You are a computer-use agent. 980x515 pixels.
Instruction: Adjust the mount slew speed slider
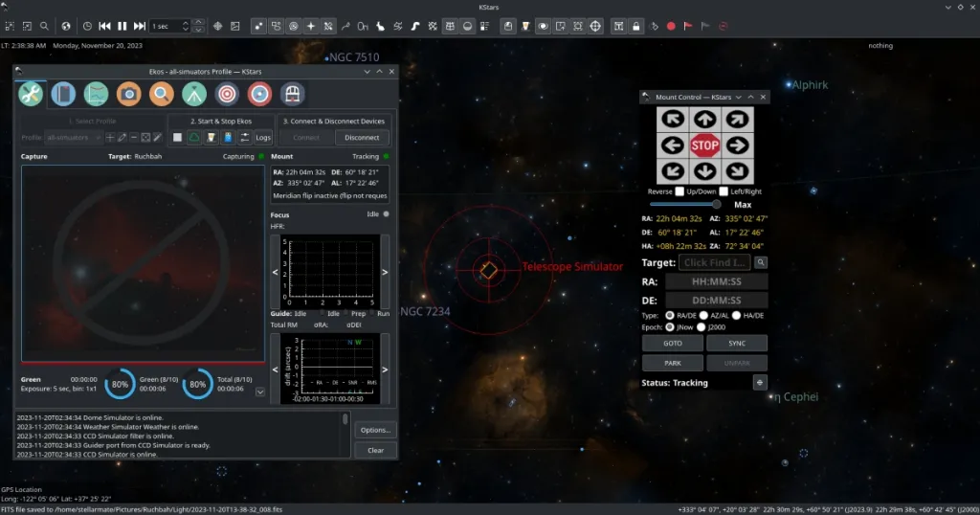tap(685, 205)
